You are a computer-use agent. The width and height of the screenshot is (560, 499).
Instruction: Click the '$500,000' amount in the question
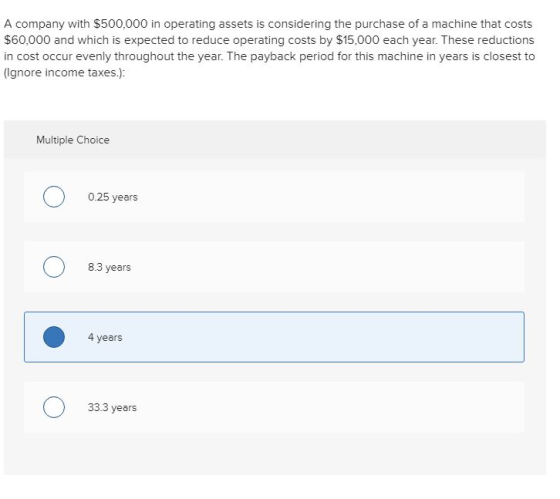tap(120, 24)
